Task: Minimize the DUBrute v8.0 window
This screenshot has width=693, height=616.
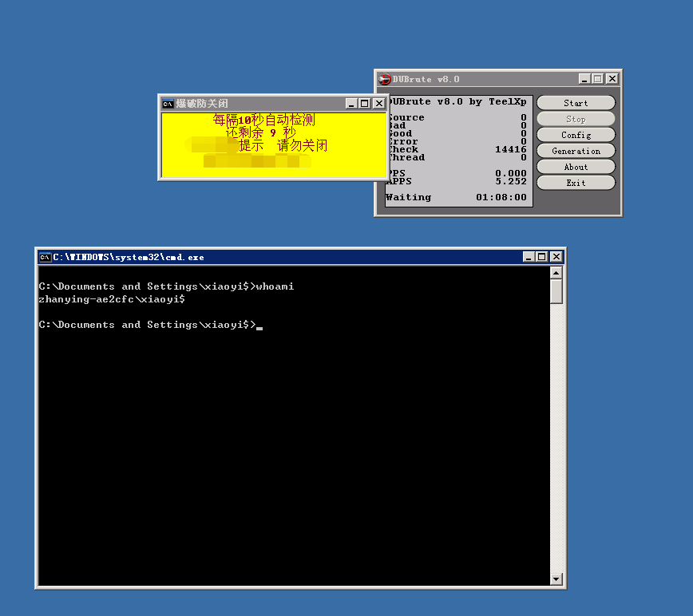Action: coord(584,79)
